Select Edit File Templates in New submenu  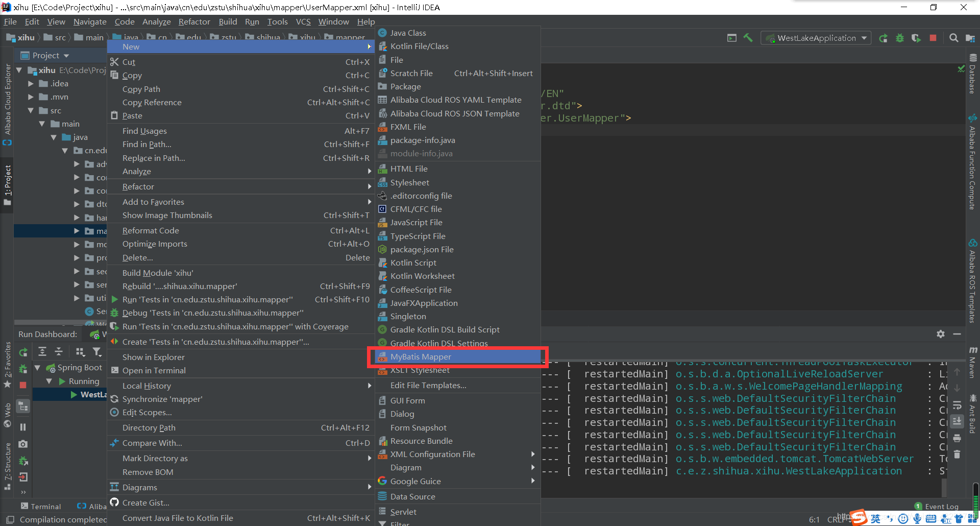pos(458,385)
